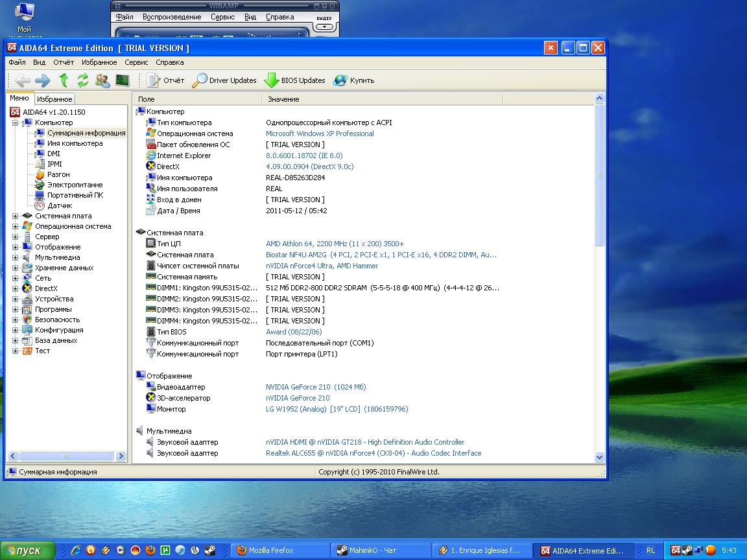Switch to Enrique Iglesias Winamp taskbar button
Image resolution: width=747 pixels, height=560 pixels.
pyautogui.click(x=482, y=550)
